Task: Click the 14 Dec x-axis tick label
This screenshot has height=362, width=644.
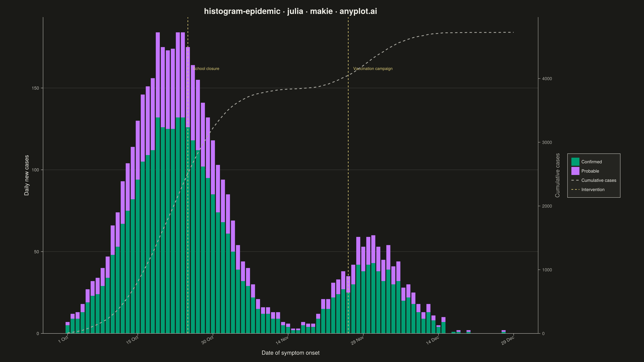Action: pyautogui.click(x=432, y=340)
